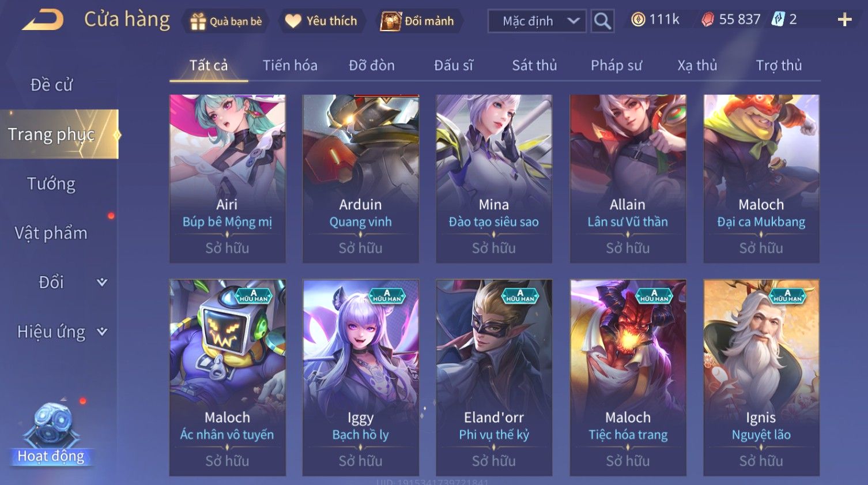The height and width of the screenshot is (485, 868).
Task: Tap Sở hữu under Ignis Nguyệt lão
Action: tap(761, 461)
